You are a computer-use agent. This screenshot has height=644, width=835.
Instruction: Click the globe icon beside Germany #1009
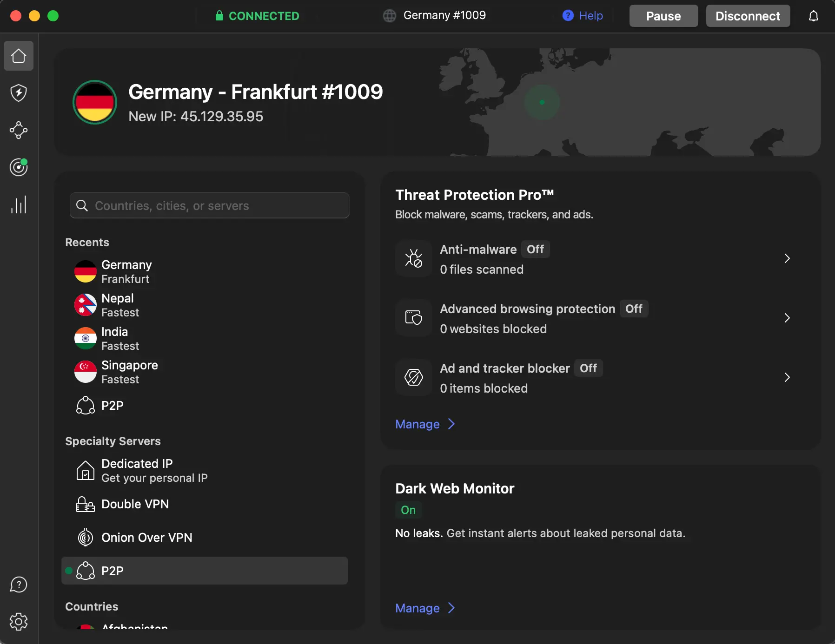pyautogui.click(x=390, y=16)
